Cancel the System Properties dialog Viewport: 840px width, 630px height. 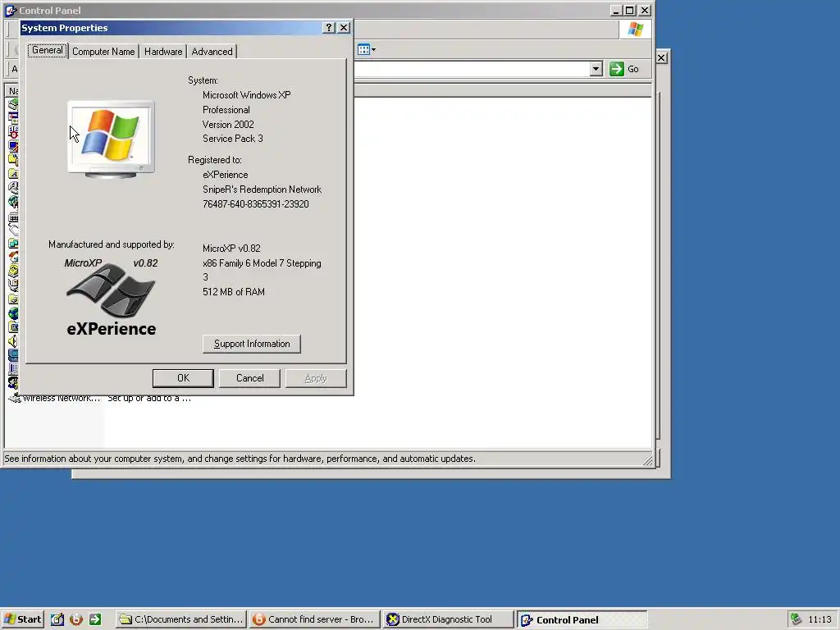[249, 378]
